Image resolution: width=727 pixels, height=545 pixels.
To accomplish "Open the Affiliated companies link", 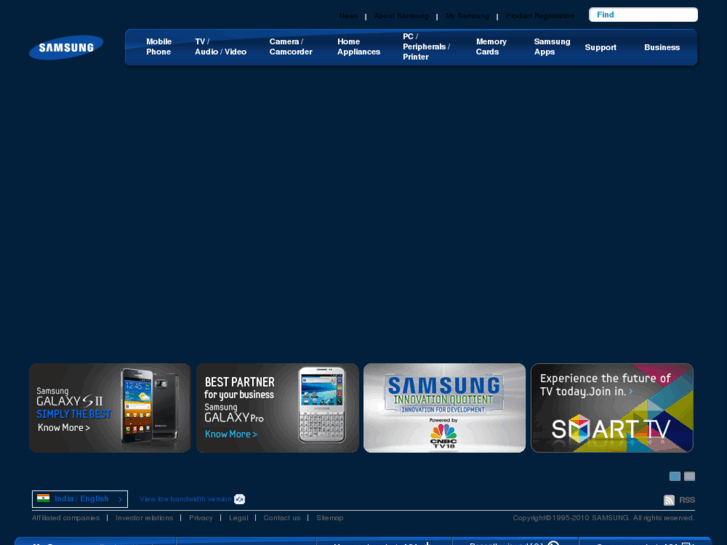I will click(65, 518).
